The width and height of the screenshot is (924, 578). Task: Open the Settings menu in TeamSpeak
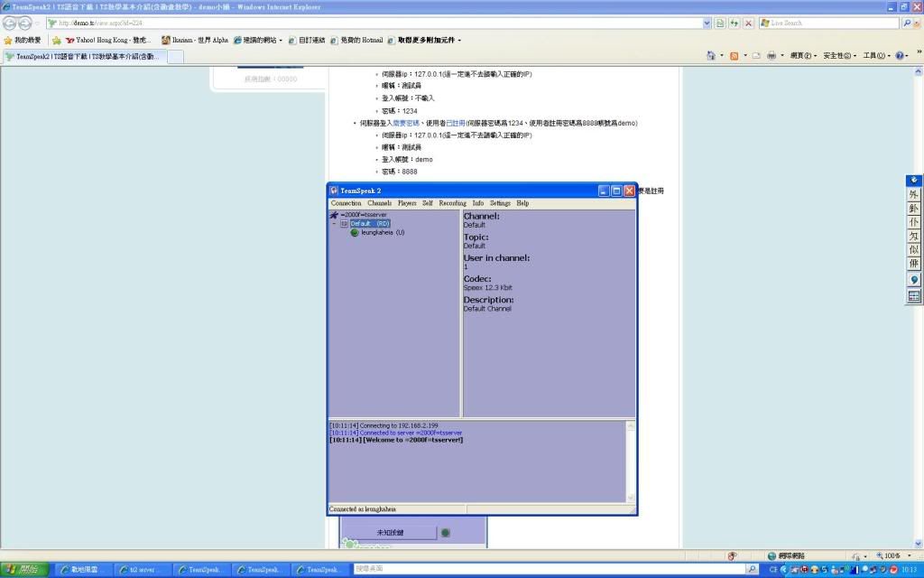(x=500, y=203)
